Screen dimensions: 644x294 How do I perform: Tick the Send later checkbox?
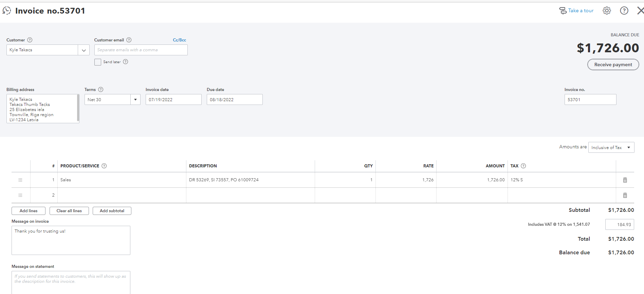point(98,62)
